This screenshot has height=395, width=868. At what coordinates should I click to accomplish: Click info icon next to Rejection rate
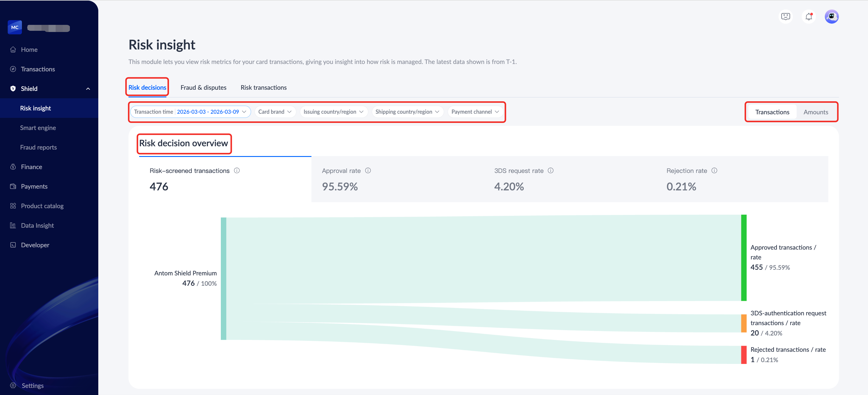[x=714, y=171]
